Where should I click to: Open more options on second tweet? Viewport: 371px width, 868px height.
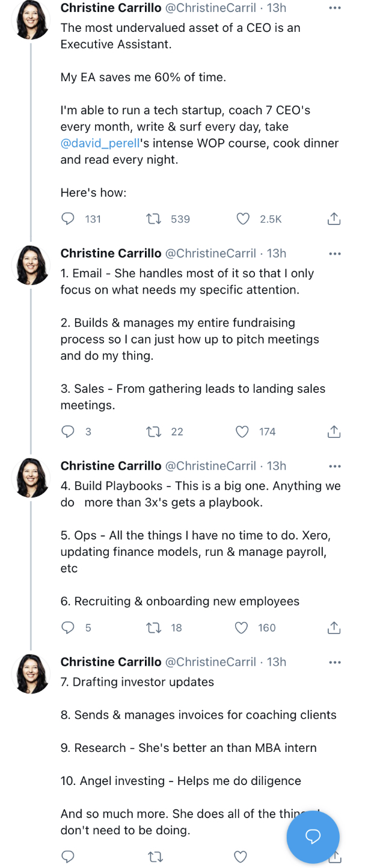[335, 254]
